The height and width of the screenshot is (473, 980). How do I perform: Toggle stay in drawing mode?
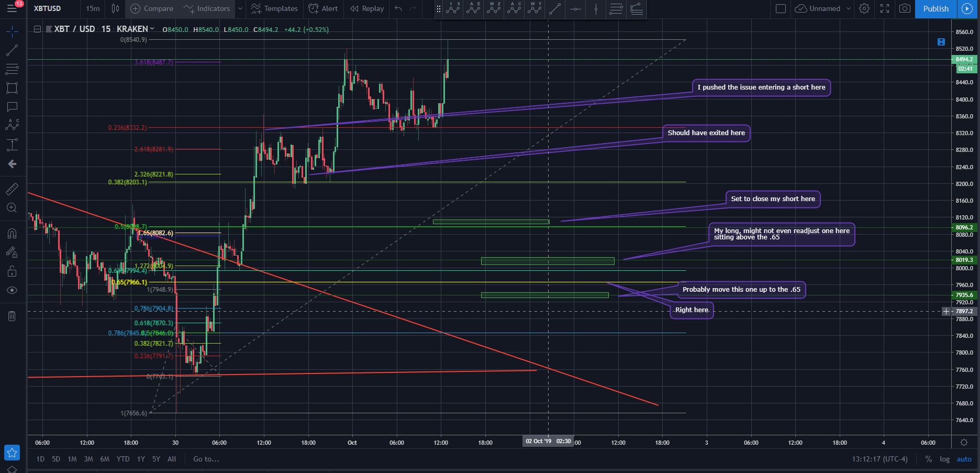(x=12, y=252)
